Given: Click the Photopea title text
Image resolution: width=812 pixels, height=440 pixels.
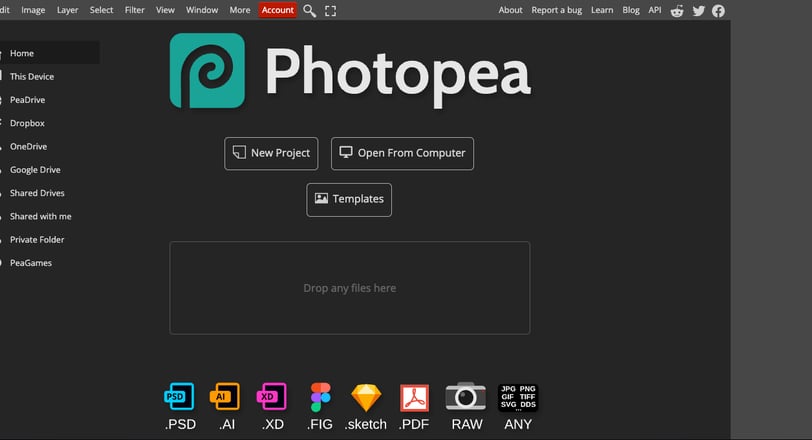Looking at the screenshot, I should (398, 75).
